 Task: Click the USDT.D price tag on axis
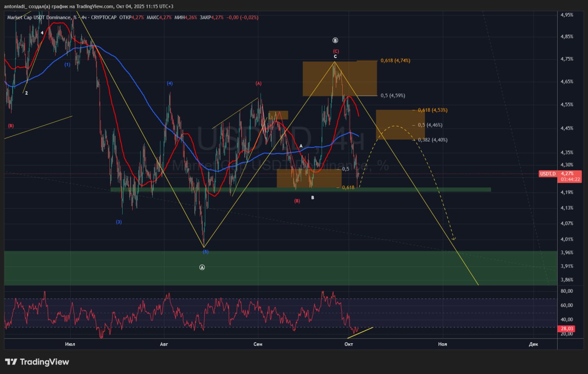pyautogui.click(x=548, y=174)
